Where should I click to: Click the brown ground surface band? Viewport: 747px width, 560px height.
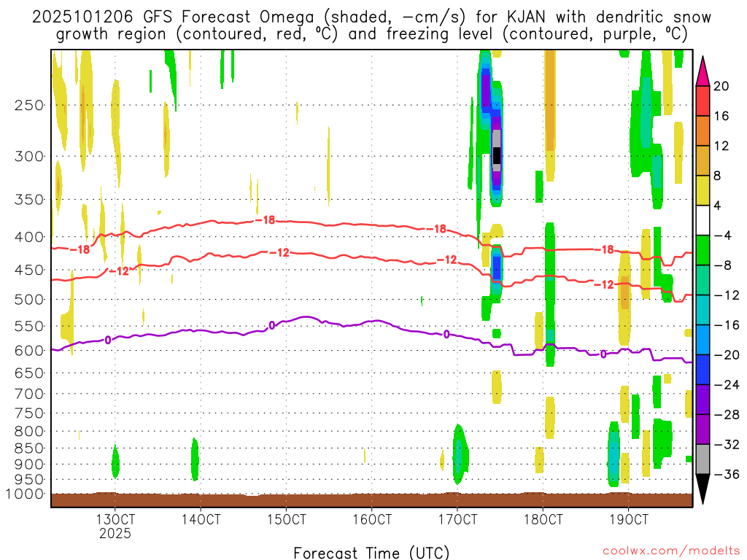pyautogui.click(x=371, y=500)
